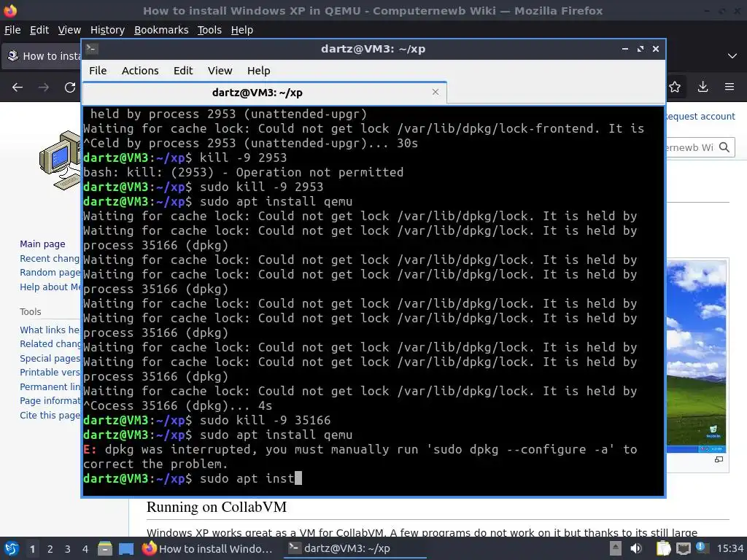Open the network monitor tray icon
Viewport: 747px width, 560px height.
click(x=683, y=549)
